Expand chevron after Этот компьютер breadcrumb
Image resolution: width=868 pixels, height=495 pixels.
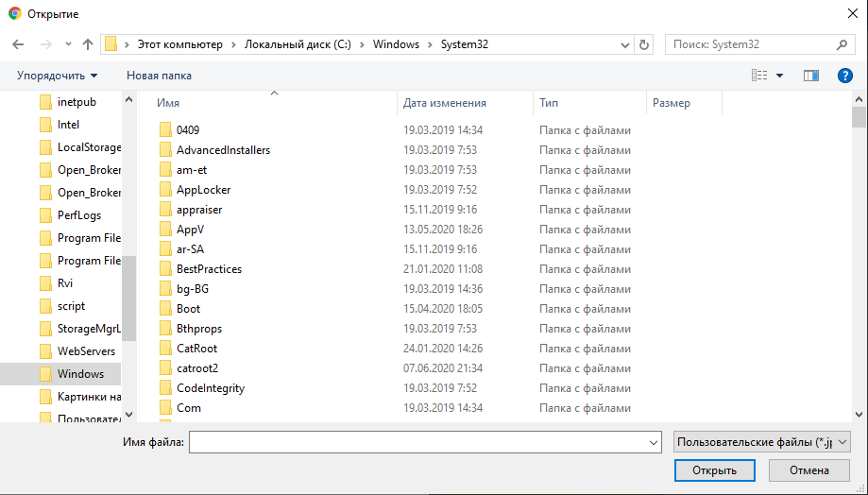(x=233, y=44)
